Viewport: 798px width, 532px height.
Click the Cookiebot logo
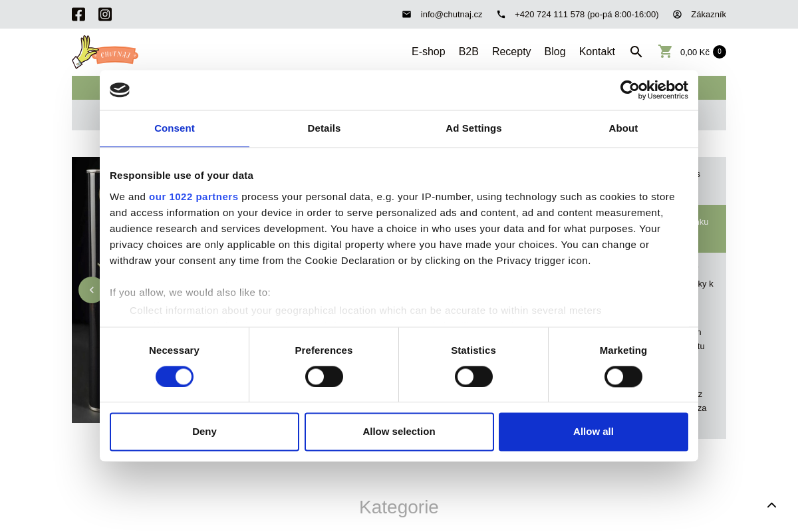pyautogui.click(x=654, y=90)
